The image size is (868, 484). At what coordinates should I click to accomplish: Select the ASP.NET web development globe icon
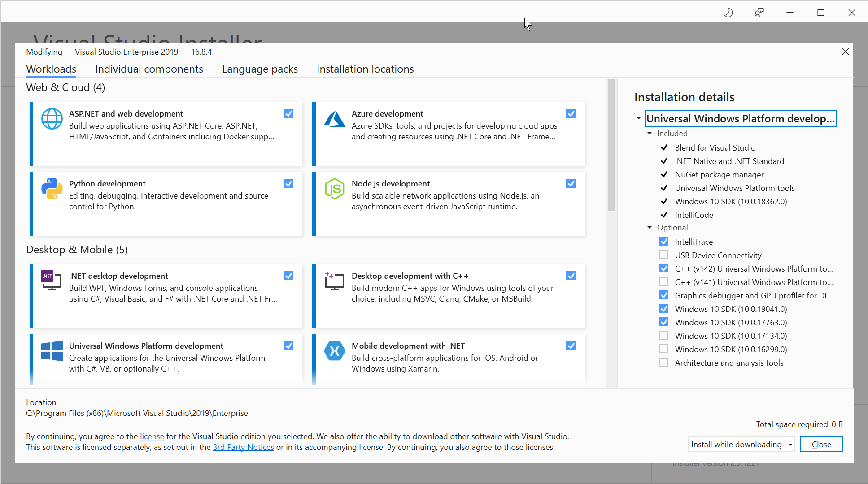tap(52, 119)
